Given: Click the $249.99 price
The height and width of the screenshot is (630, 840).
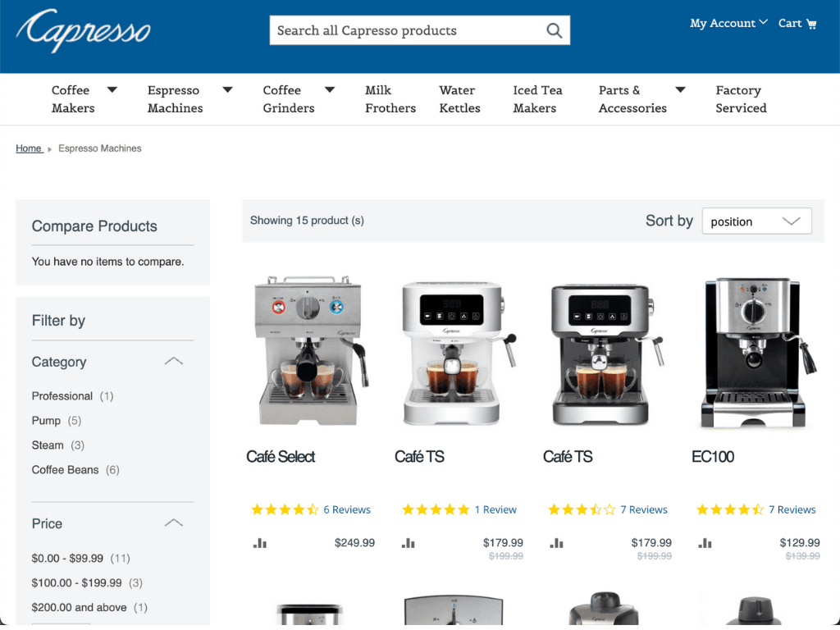Looking at the screenshot, I should tap(354, 543).
